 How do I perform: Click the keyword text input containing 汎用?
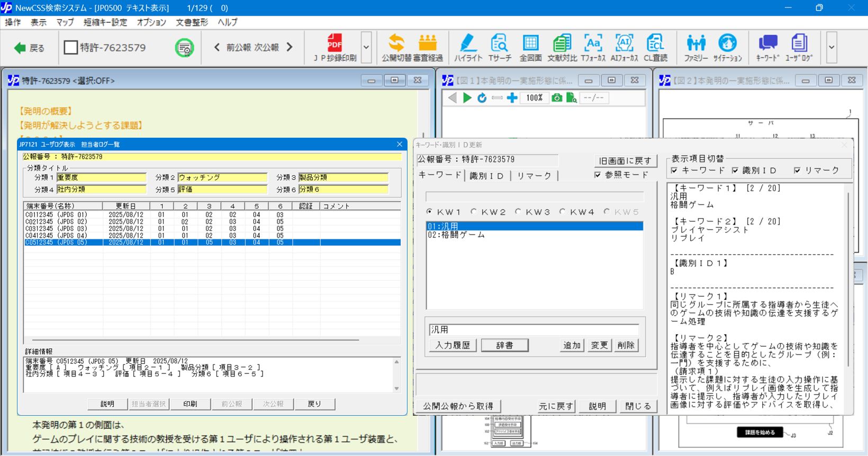[534, 329]
